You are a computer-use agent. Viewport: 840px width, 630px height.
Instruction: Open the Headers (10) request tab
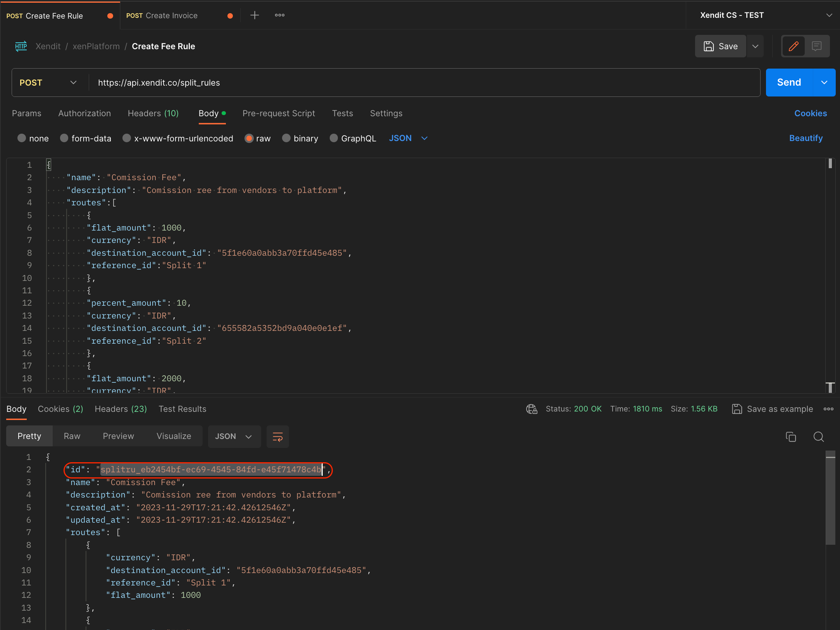click(x=153, y=113)
